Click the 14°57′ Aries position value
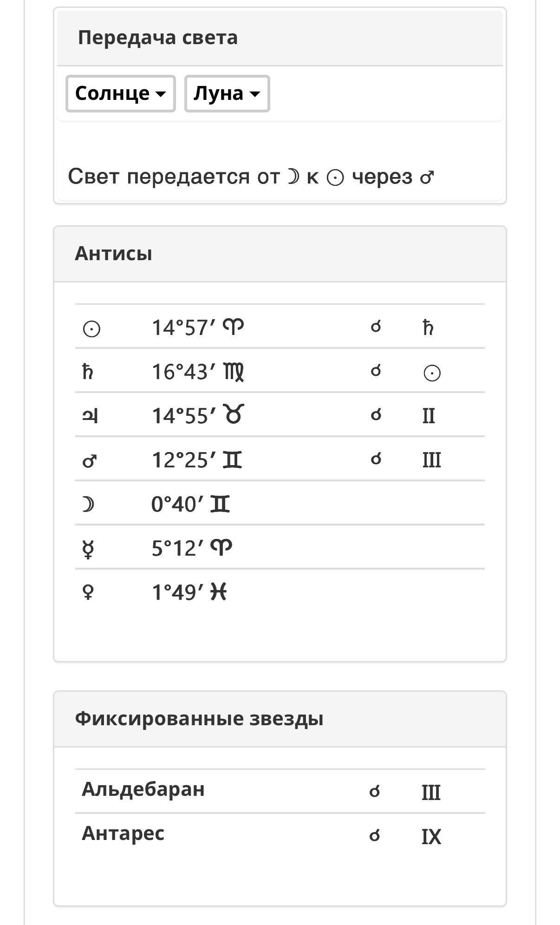This screenshot has height=925, width=560. coord(198,328)
